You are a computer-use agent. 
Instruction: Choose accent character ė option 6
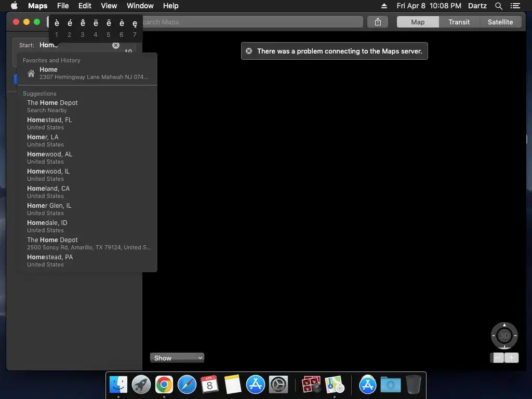click(122, 28)
